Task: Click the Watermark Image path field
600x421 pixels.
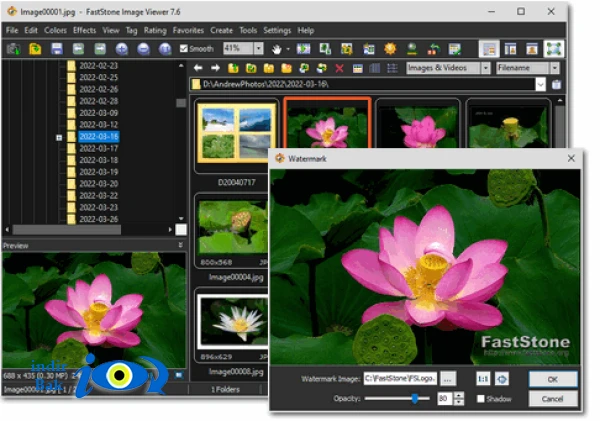Action: [x=400, y=379]
